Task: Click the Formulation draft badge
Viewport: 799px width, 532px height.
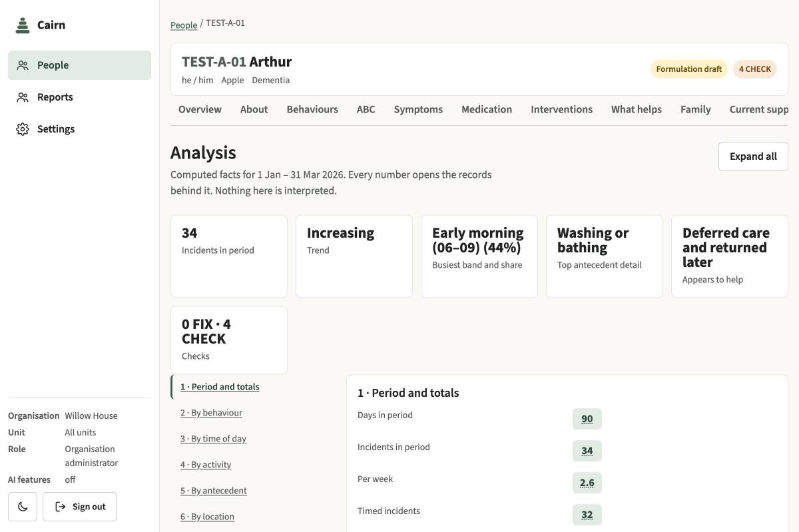Action: pos(689,69)
